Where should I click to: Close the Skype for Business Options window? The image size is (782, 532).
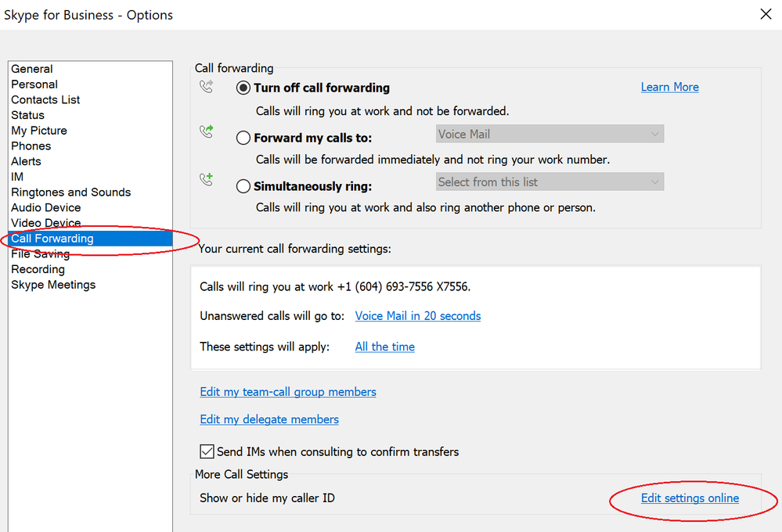(766, 14)
